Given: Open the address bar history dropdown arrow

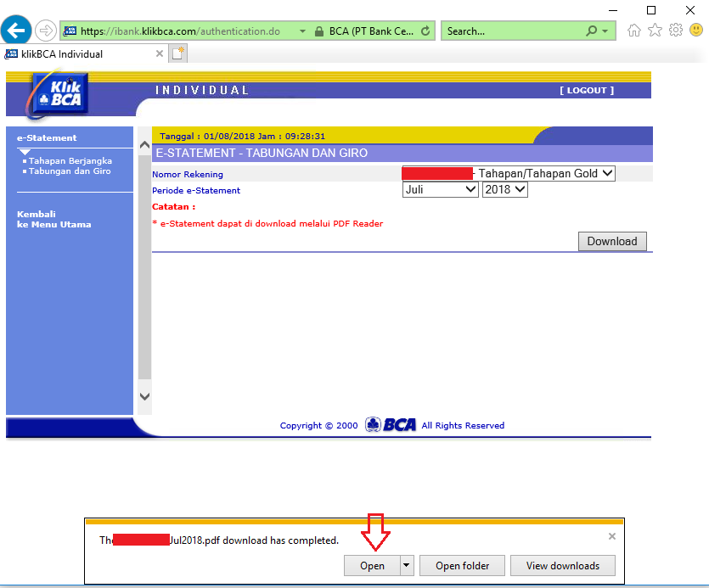Looking at the screenshot, I should click(302, 31).
